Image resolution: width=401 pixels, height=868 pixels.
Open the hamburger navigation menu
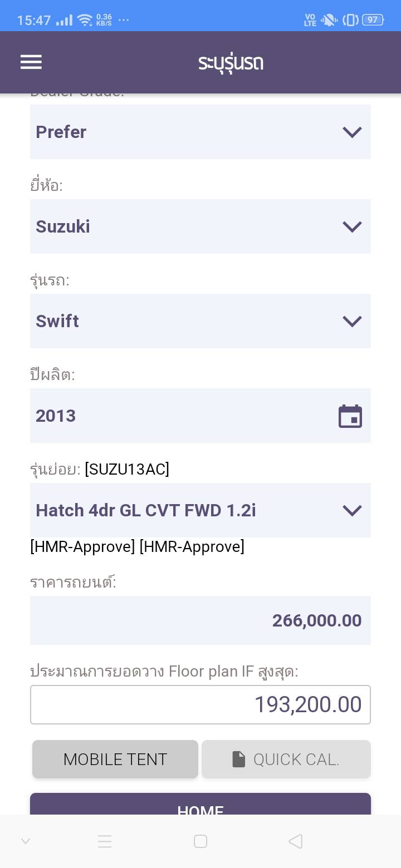click(x=31, y=62)
